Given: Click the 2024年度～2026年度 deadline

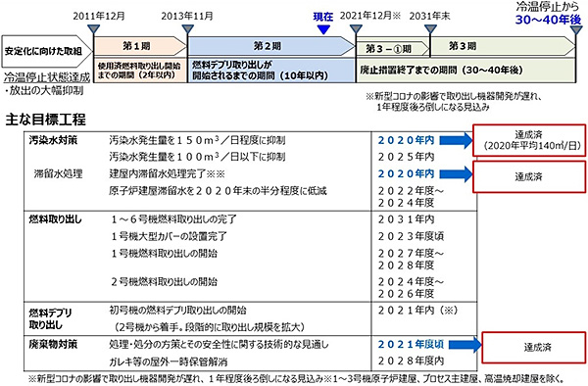Looking at the screenshot, I should click(x=411, y=287).
